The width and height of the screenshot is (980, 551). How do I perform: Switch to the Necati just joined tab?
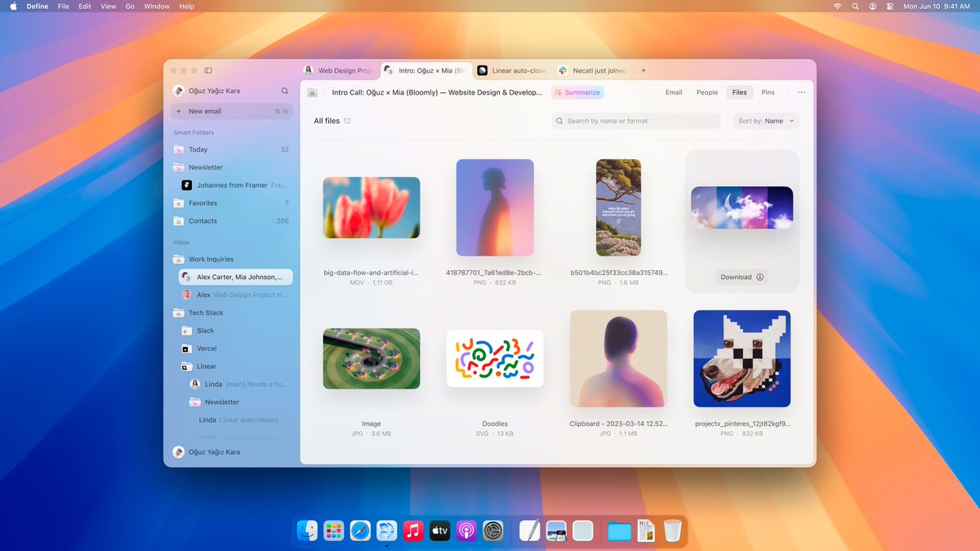click(x=592, y=71)
